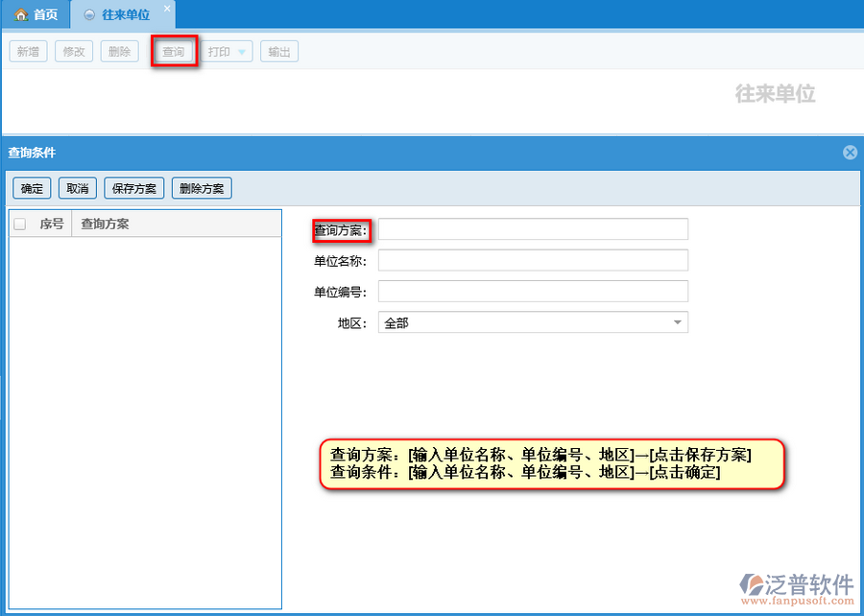
Task: Click the 查询 toolbar button
Action: click(174, 52)
